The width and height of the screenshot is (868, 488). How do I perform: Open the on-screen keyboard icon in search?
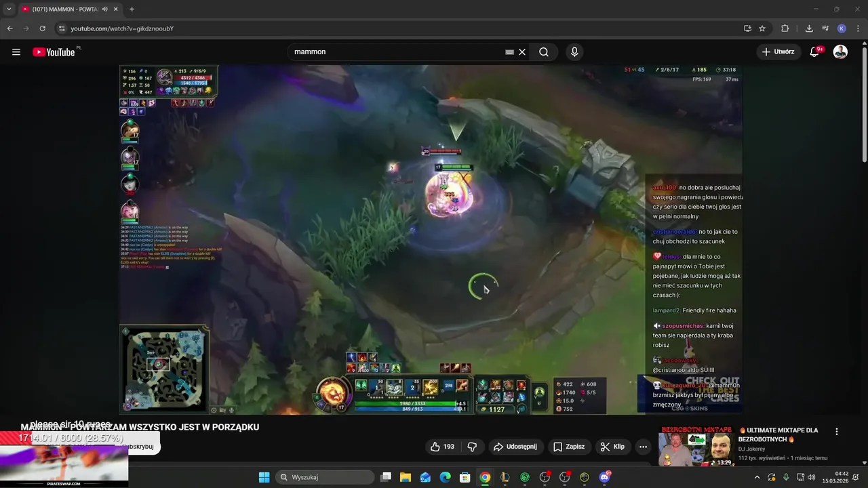509,52
